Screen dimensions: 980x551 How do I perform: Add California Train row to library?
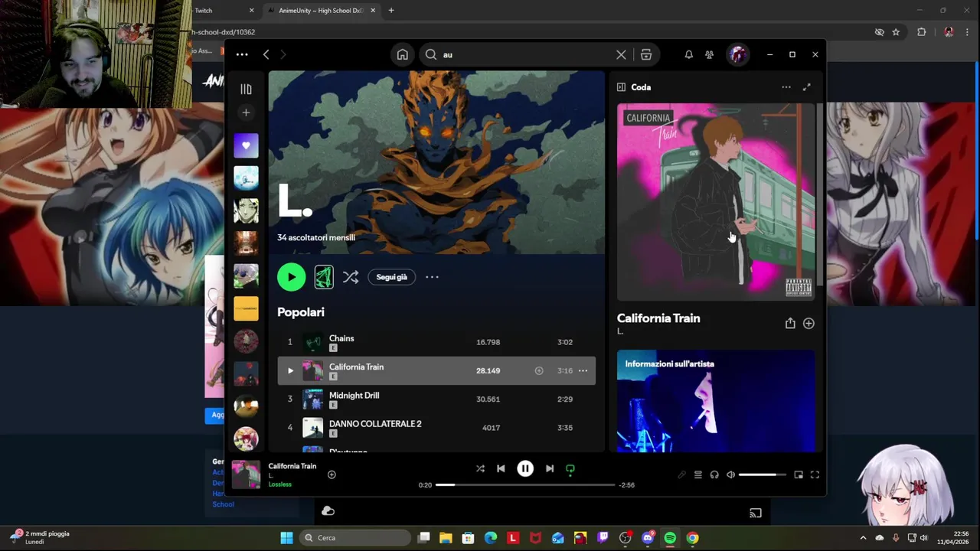coord(539,370)
